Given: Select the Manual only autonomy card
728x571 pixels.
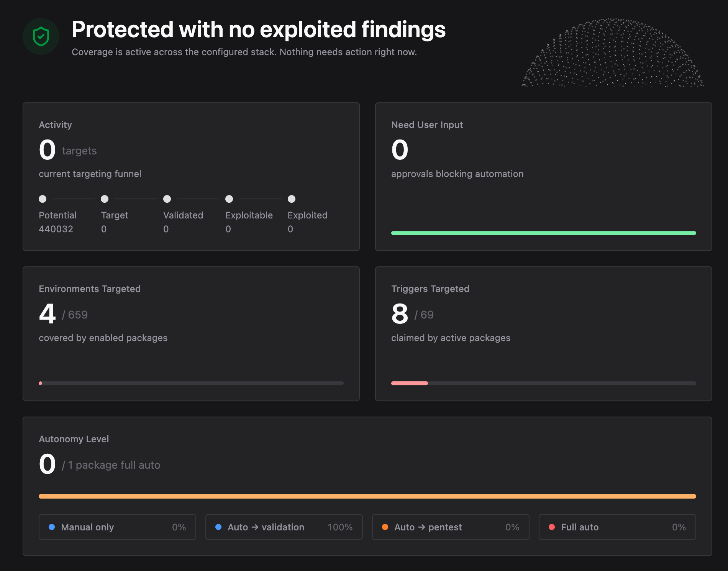Looking at the screenshot, I should (117, 527).
